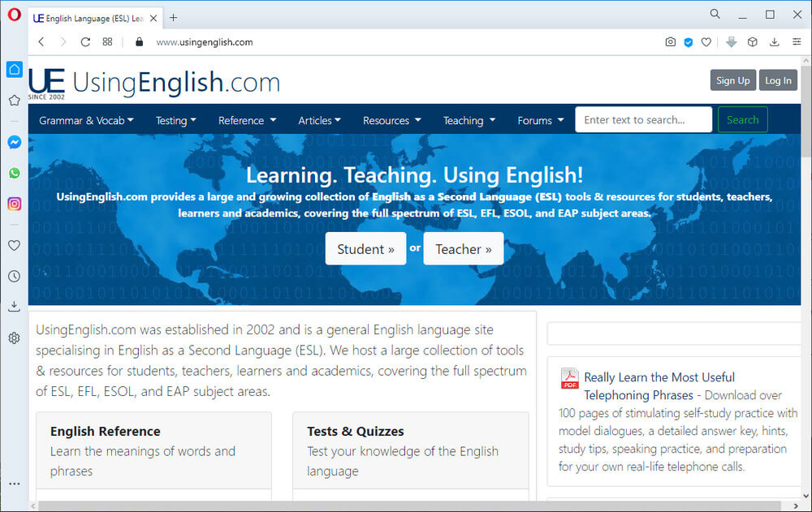
Task: Open Bookmarks star in Opera sidebar
Action: tap(15, 100)
